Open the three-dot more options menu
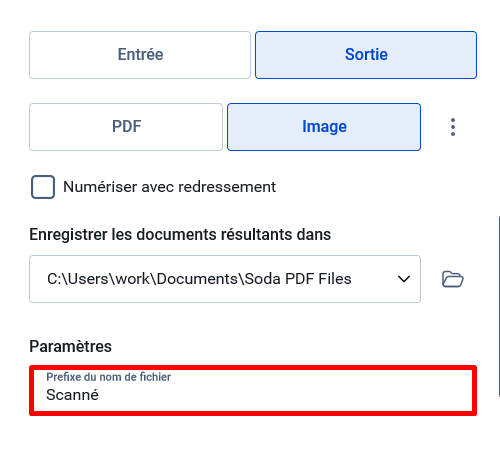Screen dimensions: 500x460 [x=453, y=127]
